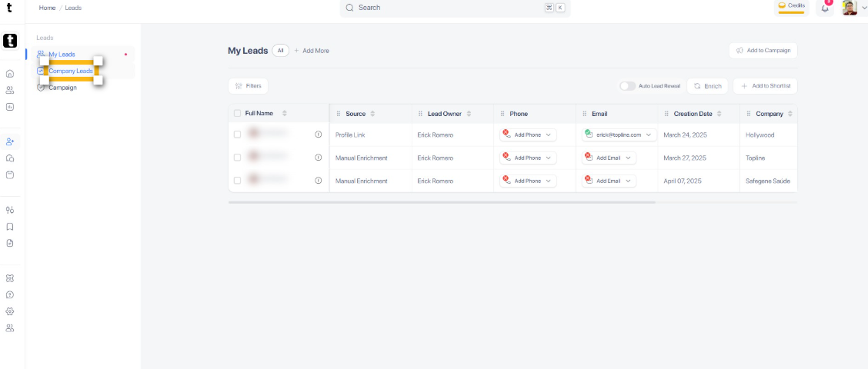868x369 pixels.
Task: Click the bar chart analytics icon in the rail
Action: tap(9, 107)
